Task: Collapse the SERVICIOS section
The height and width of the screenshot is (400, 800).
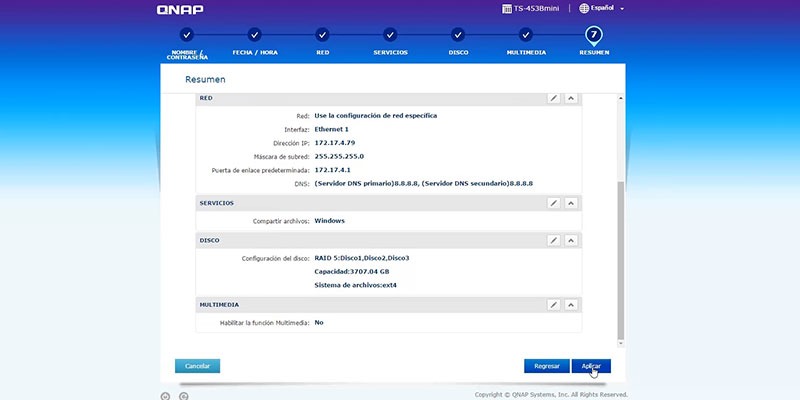Action: pyautogui.click(x=571, y=203)
